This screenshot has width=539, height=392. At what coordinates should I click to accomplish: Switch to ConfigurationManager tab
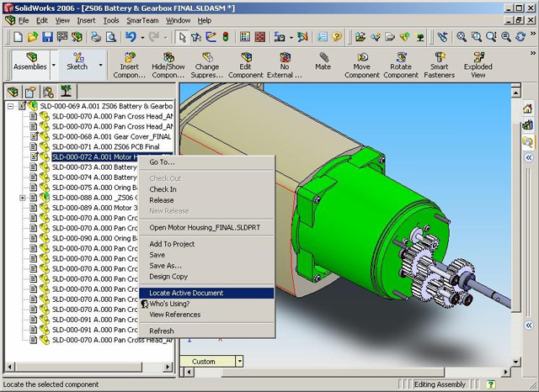pyautogui.click(x=48, y=92)
